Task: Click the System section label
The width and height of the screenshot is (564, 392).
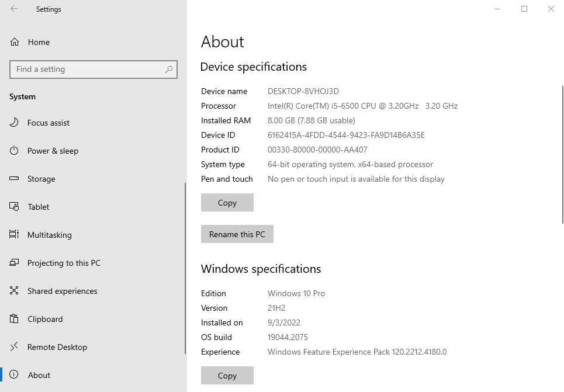Action: pyautogui.click(x=22, y=97)
